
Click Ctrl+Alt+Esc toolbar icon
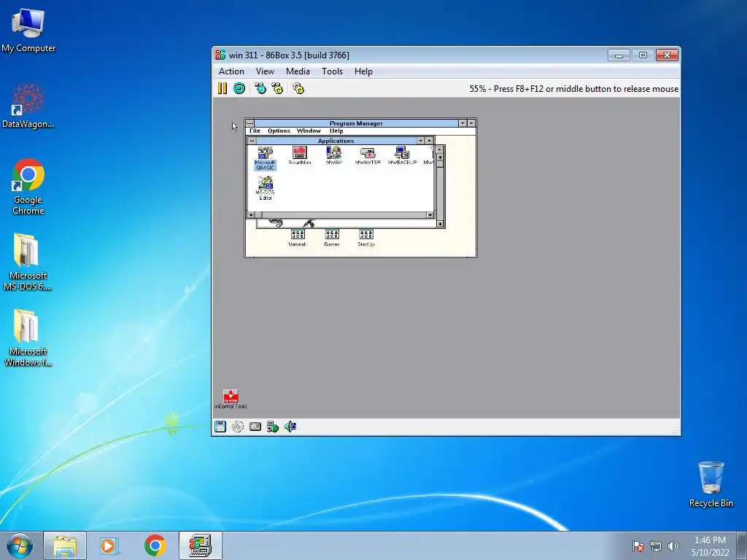tap(277, 88)
